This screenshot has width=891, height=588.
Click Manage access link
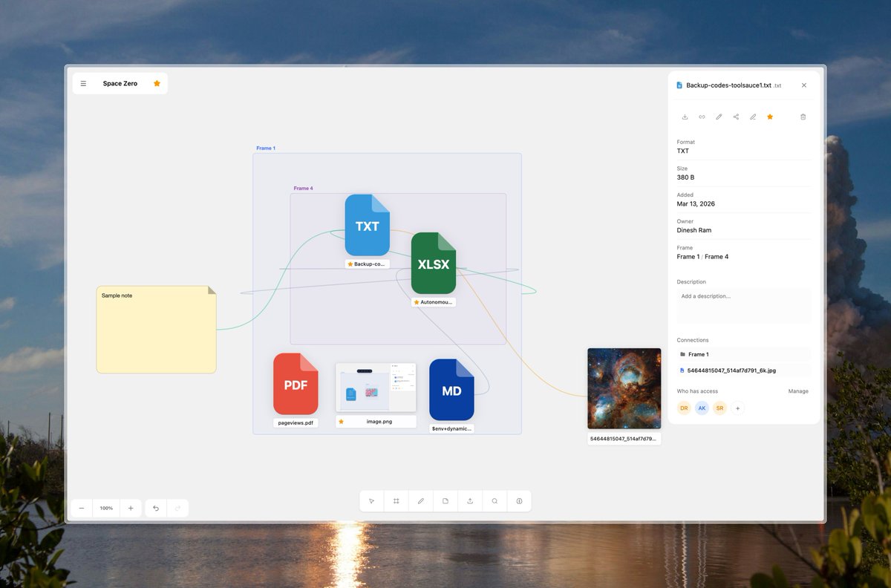[x=798, y=391]
